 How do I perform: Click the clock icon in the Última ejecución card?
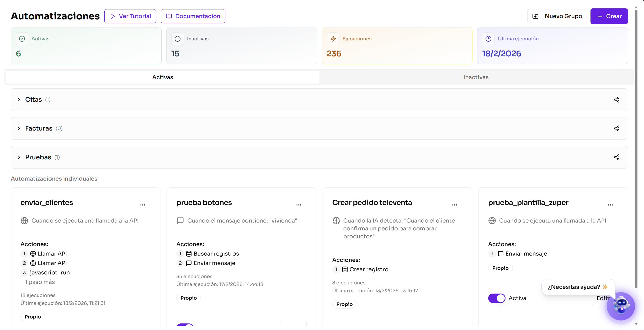tap(488, 39)
